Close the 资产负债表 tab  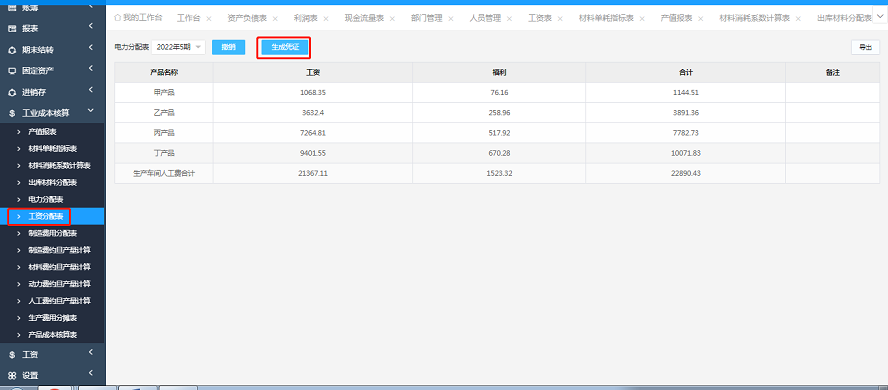click(x=275, y=19)
